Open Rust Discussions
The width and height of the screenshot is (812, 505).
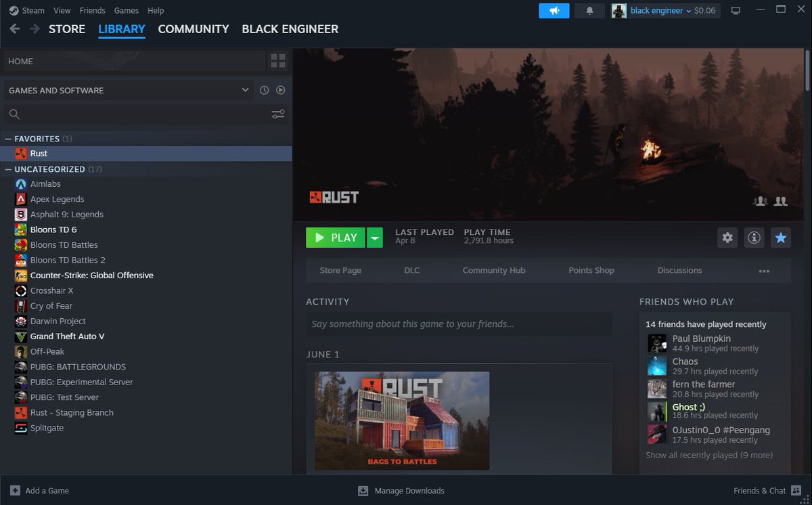coord(680,270)
